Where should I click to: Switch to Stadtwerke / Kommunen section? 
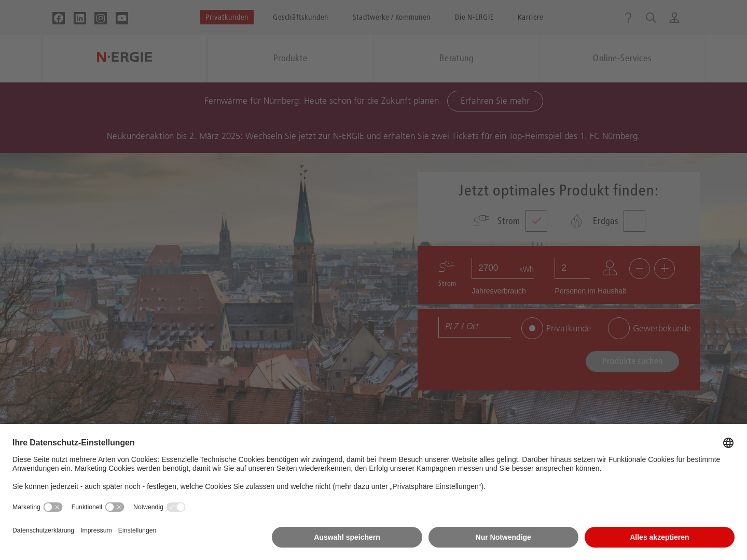click(x=391, y=17)
